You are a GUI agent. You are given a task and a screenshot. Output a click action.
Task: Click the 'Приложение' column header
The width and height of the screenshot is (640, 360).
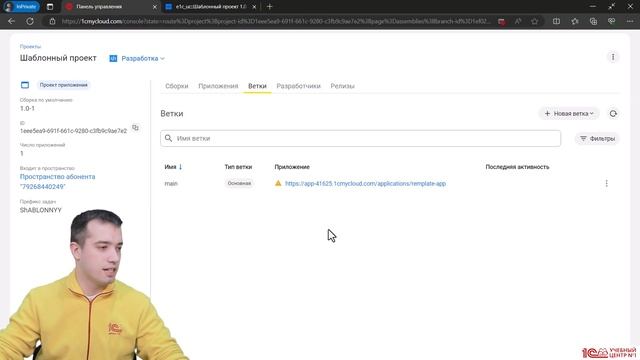coord(292,167)
